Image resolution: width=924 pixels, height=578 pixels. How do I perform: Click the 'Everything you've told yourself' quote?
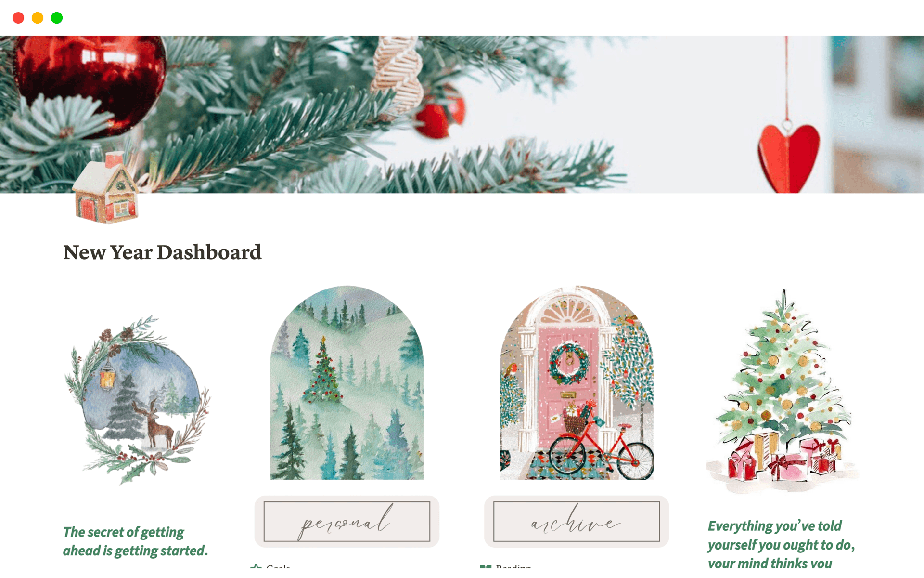[781, 544]
